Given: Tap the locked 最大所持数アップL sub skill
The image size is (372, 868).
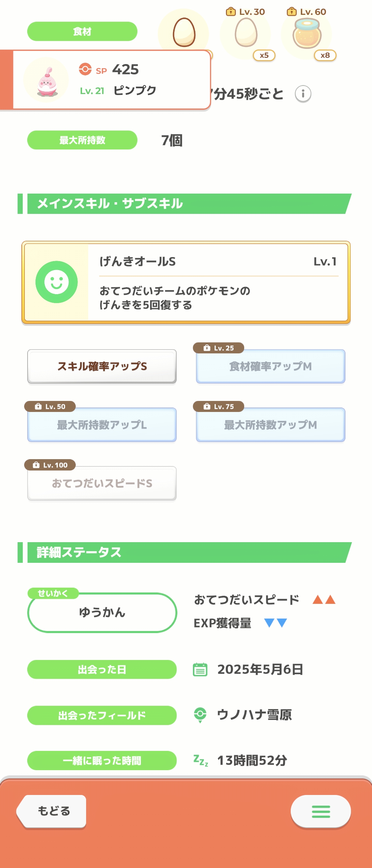Looking at the screenshot, I should coord(102,425).
